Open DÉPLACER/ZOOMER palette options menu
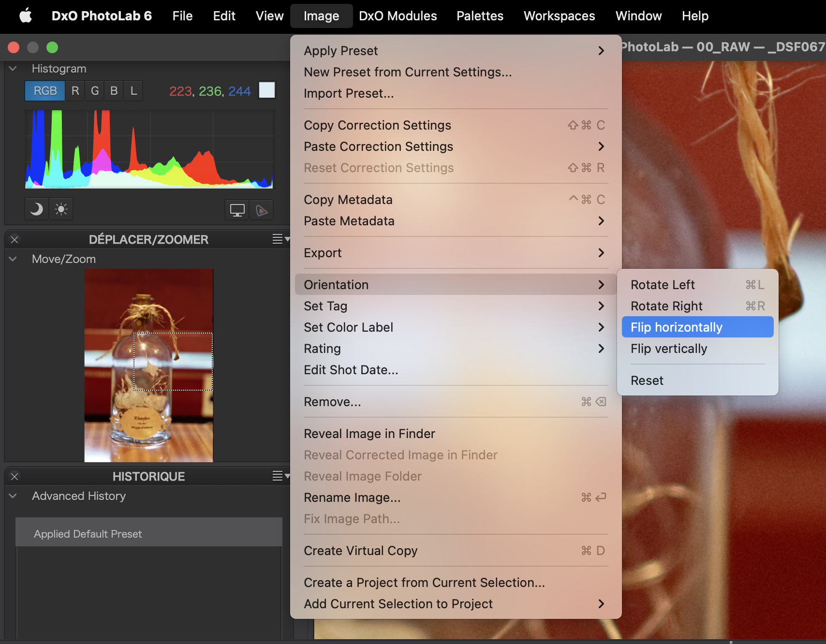Screen dimensions: 826x644 click(x=280, y=239)
